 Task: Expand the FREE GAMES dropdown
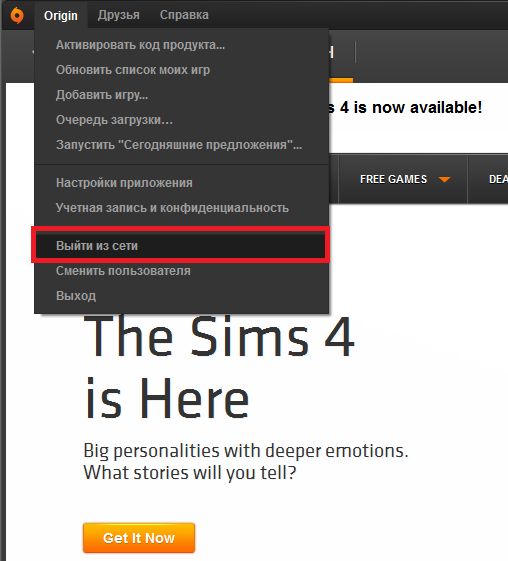pos(403,179)
